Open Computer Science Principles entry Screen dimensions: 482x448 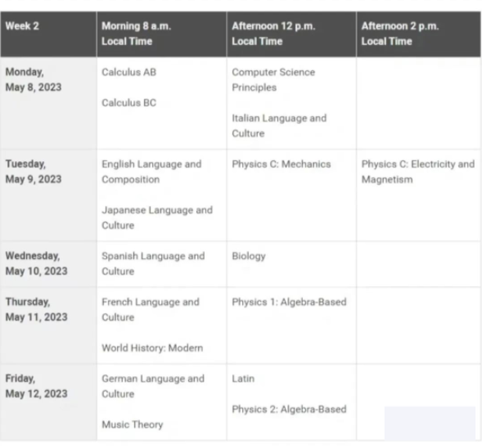coord(273,80)
